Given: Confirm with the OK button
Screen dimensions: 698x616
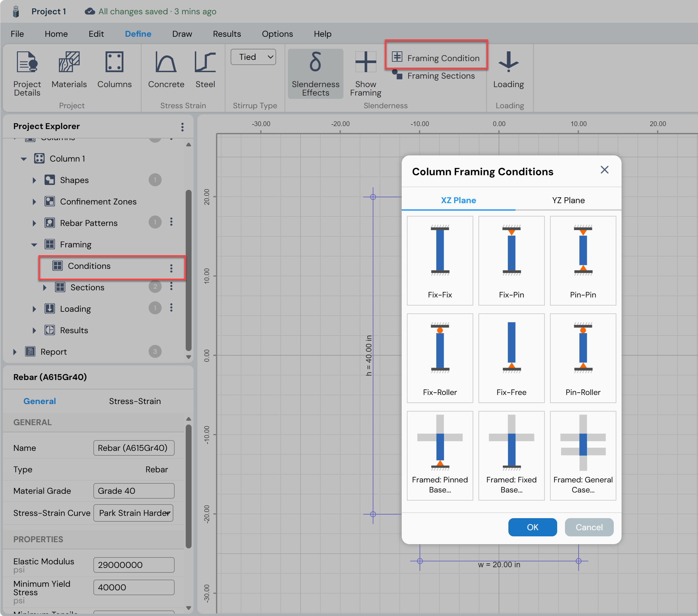Looking at the screenshot, I should click(532, 527).
